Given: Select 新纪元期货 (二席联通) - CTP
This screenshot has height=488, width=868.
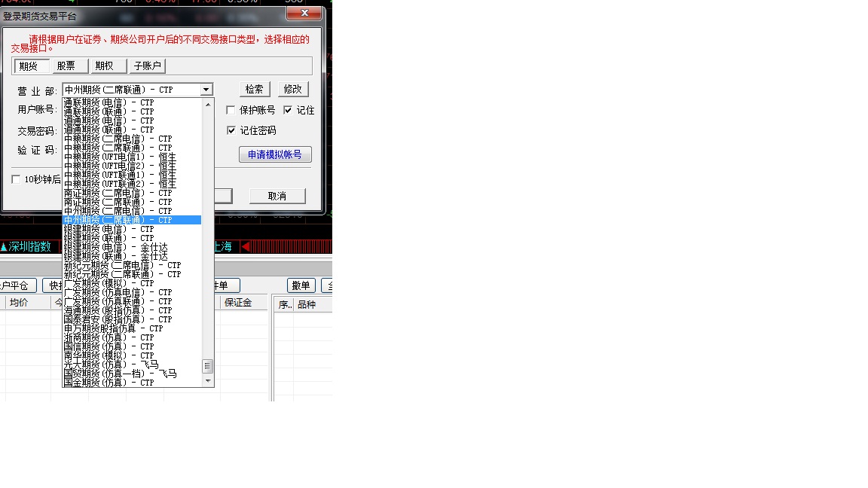Looking at the screenshot, I should [x=132, y=274].
